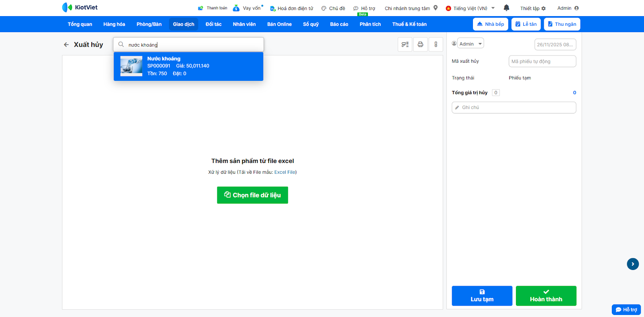
Task: Download the Excel File template
Action: pyautogui.click(x=285, y=172)
